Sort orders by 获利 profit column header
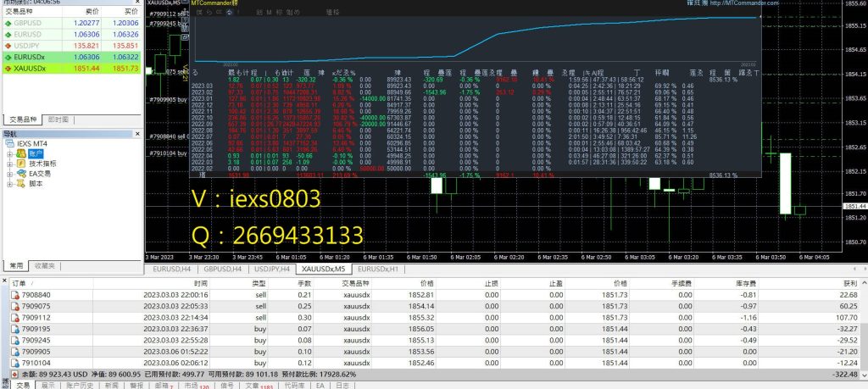Screen dimensions: 868x389 pos(849,283)
